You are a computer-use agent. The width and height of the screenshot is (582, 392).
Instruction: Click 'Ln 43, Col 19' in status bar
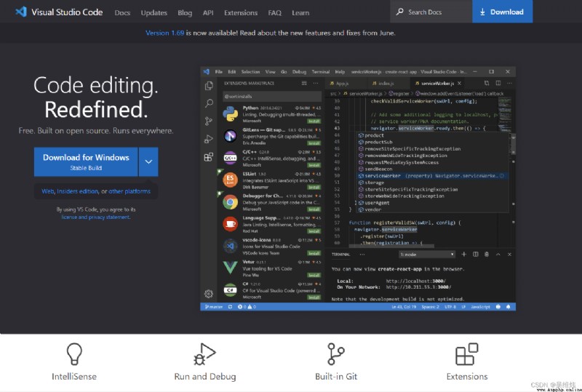click(x=404, y=307)
